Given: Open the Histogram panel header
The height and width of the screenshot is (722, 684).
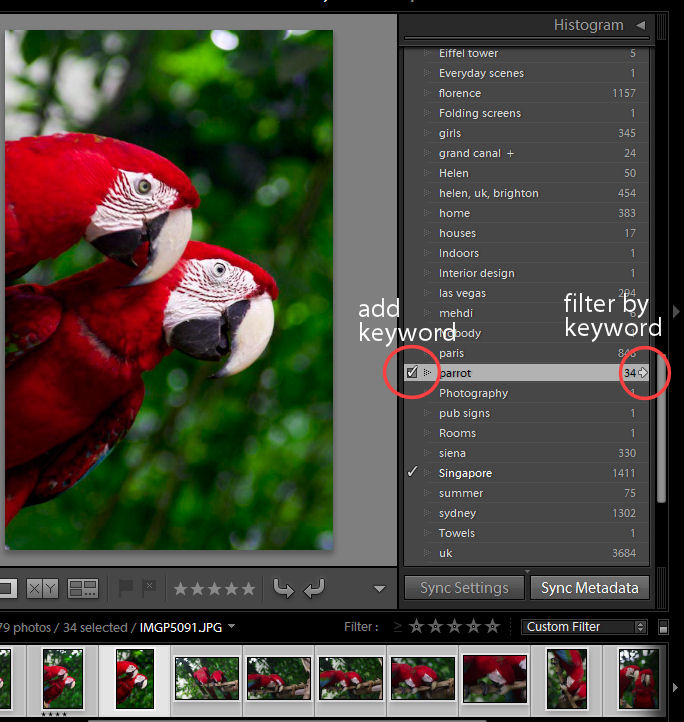Looking at the screenshot, I should coord(589,25).
